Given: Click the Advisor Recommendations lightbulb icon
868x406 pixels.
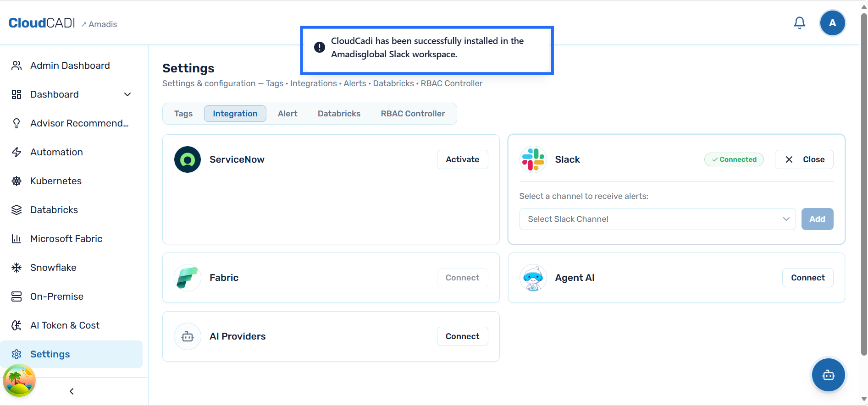Looking at the screenshot, I should coord(17,123).
